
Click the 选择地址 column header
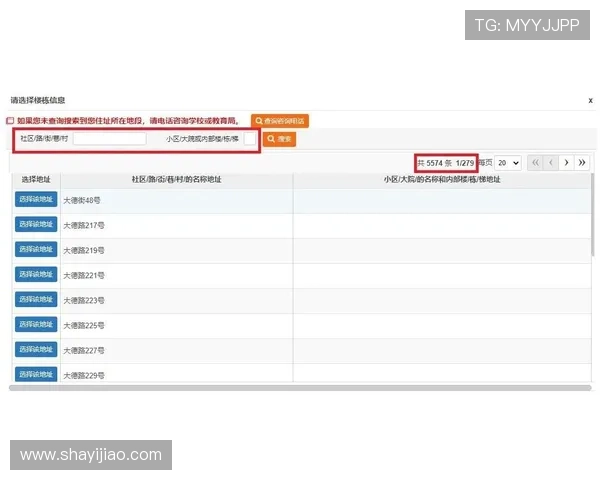point(36,180)
